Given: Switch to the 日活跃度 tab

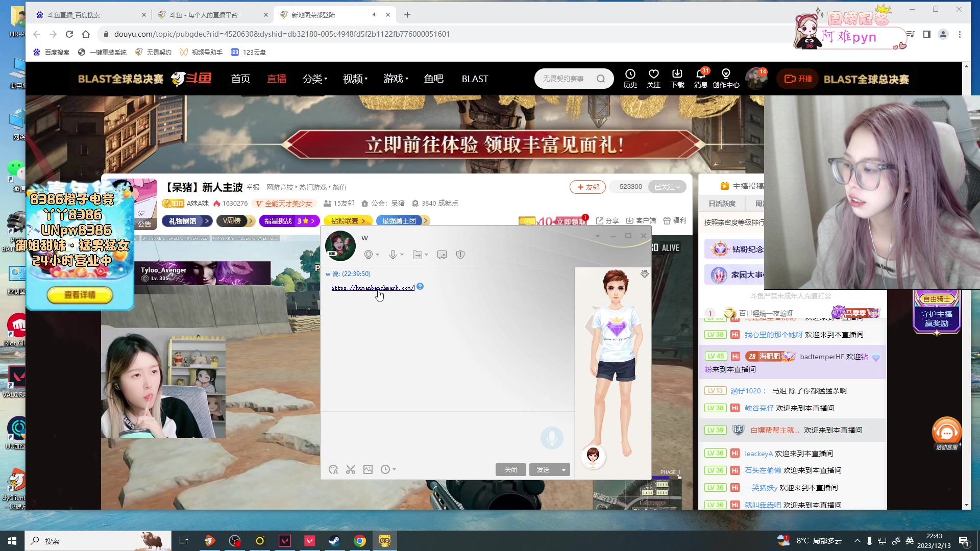Looking at the screenshot, I should 722,204.
